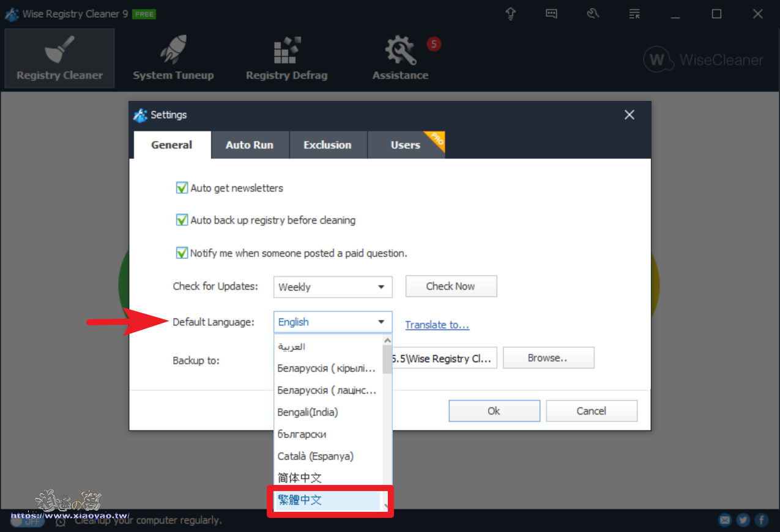This screenshot has height=532, width=780.
Task: Select Bengali(India) language option
Action: tap(328, 412)
